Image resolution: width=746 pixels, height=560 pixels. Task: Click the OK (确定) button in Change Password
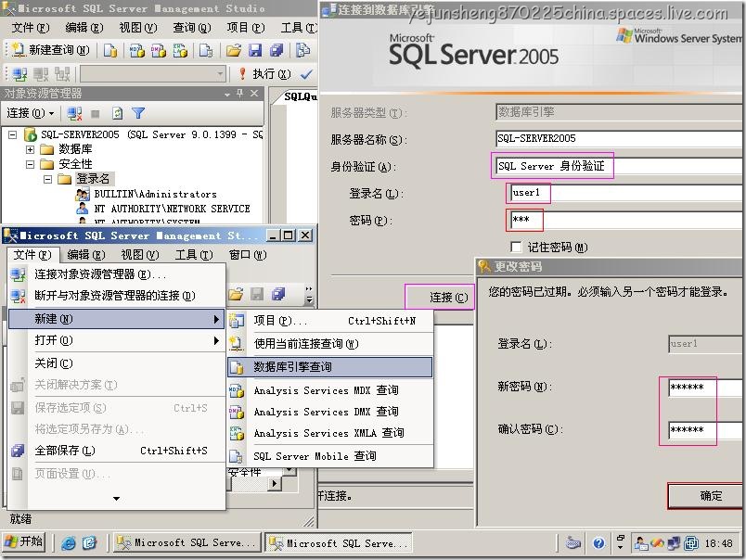pos(706,496)
